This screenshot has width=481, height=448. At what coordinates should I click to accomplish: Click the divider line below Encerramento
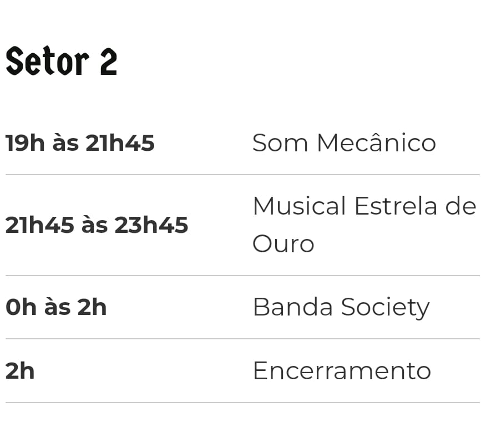(242, 403)
